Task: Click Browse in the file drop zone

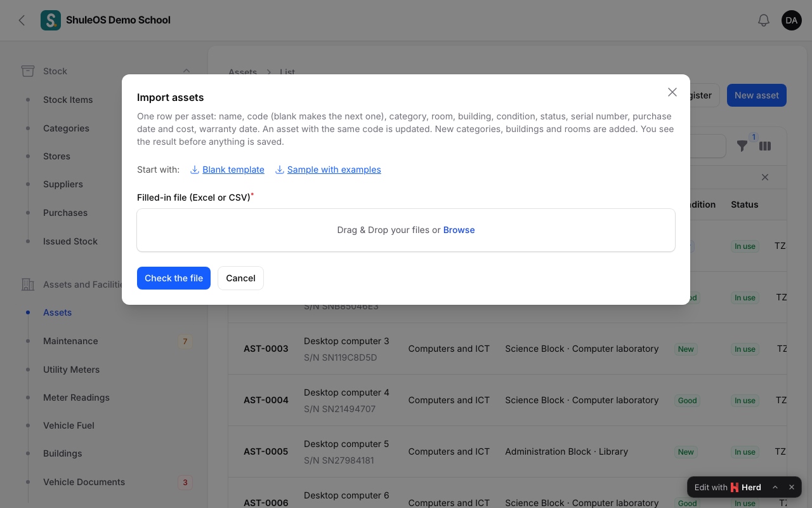Action: tap(459, 230)
